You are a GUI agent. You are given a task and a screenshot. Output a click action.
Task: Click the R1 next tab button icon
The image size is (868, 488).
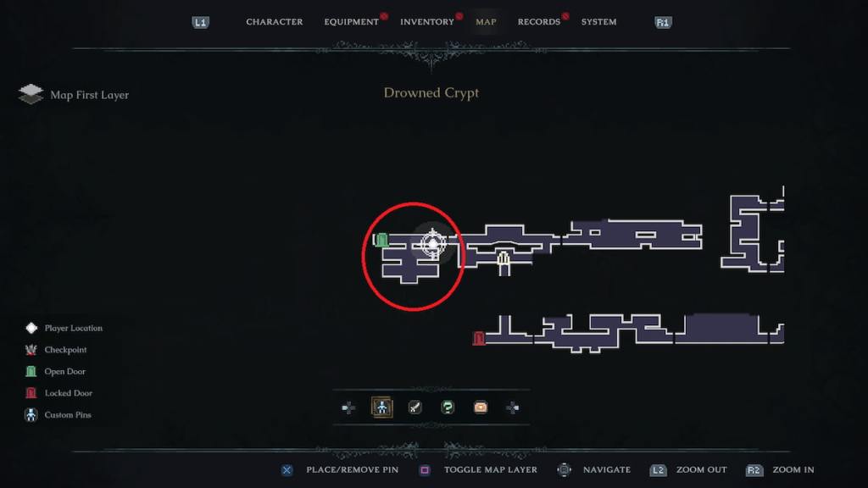[663, 22]
